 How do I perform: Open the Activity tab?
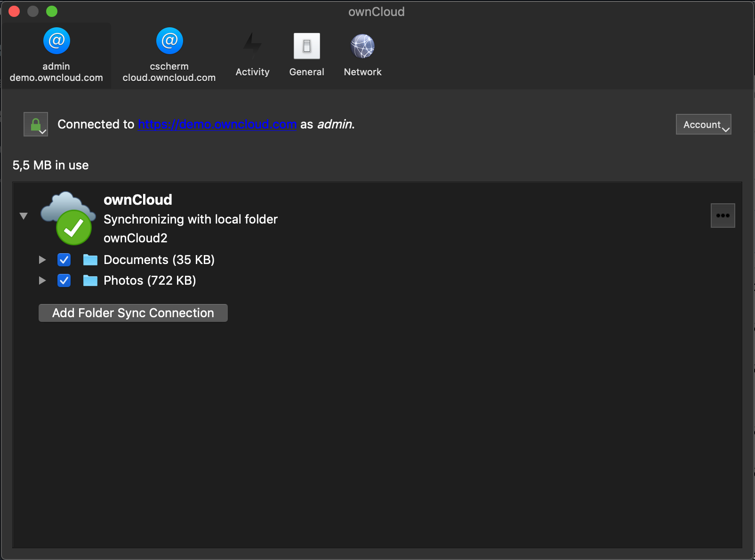point(252,56)
